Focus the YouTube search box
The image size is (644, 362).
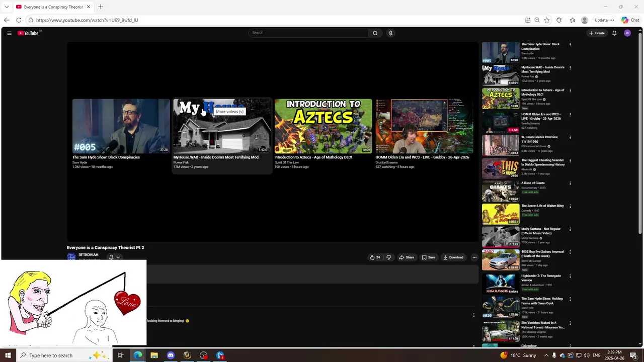tap(309, 33)
